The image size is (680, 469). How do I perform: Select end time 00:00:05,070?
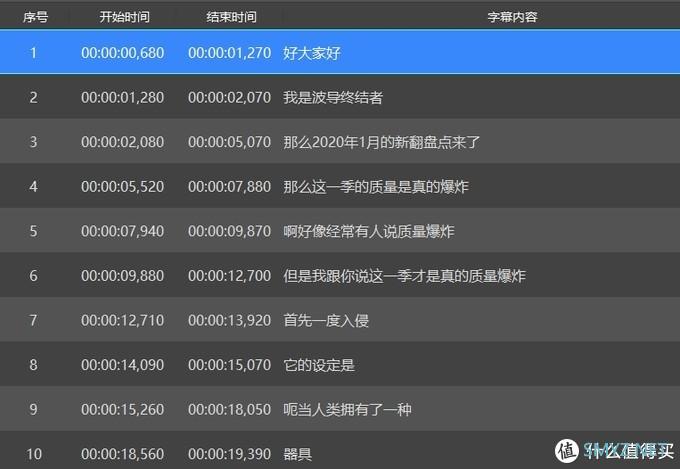229,142
